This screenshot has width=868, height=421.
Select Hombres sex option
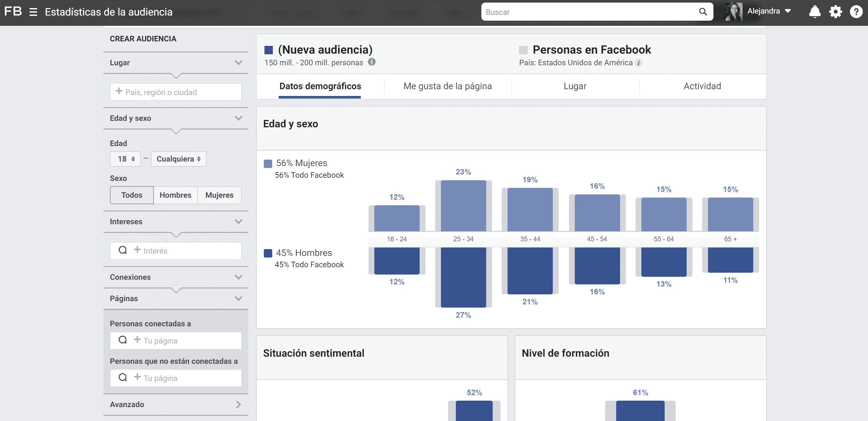pyautogui.click(x=175, y=195)
